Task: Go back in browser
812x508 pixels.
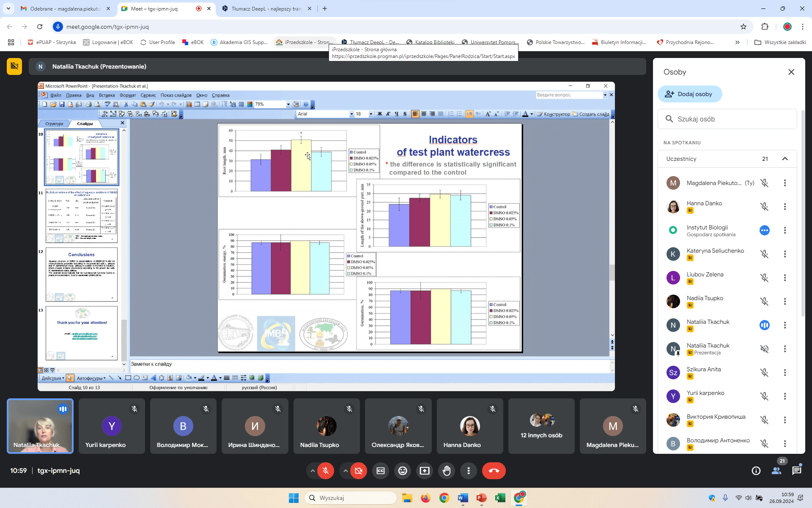Action: [9, 27]
